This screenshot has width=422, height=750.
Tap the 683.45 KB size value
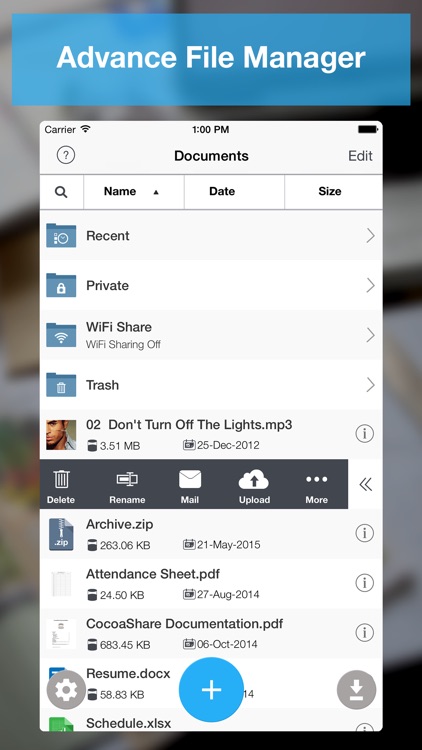click(125, 645)
